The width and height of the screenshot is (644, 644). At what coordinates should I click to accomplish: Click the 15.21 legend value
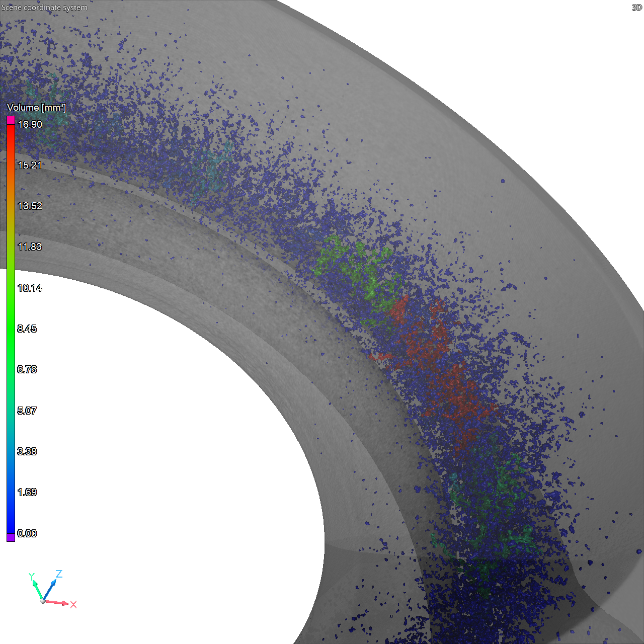pos(30,165)
